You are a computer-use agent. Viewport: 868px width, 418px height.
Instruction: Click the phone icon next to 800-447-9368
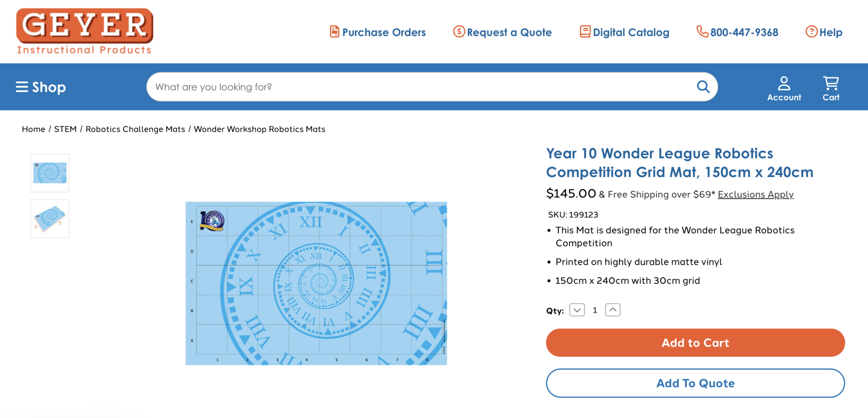point(701,32)
